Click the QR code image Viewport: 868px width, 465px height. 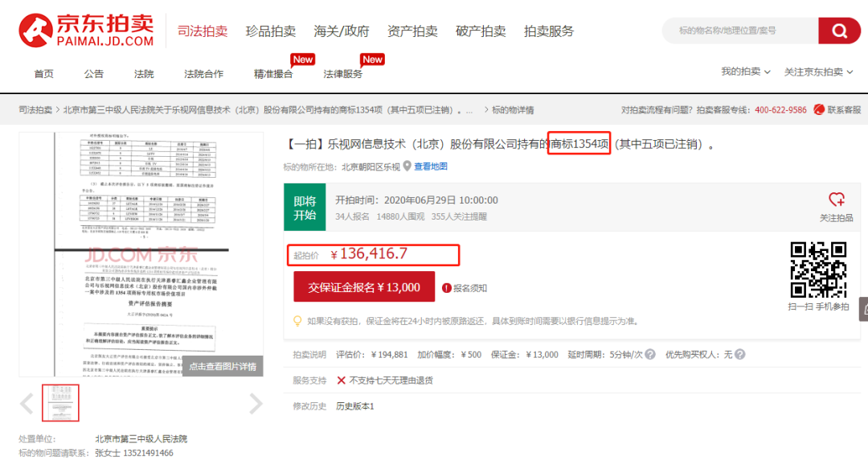[x=818, y=270]
